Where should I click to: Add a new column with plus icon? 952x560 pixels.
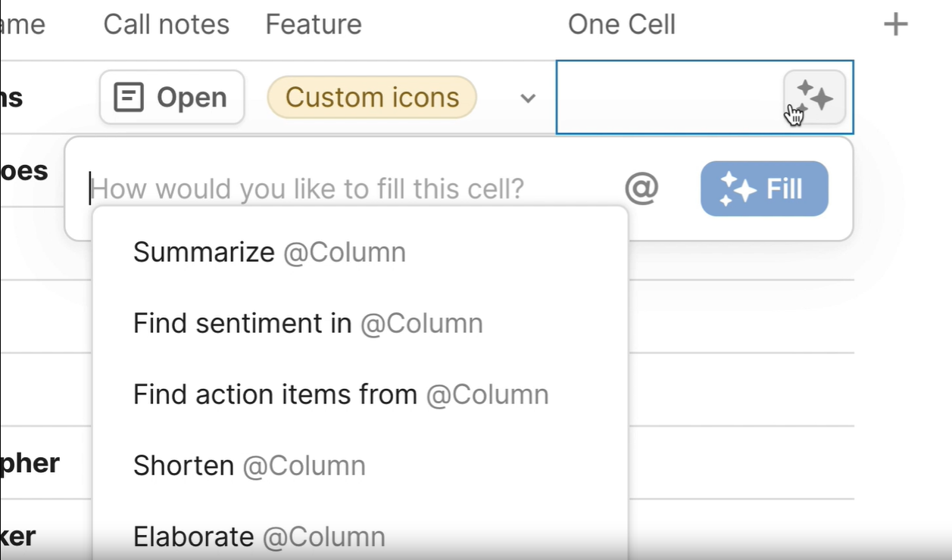pyautogui.click(x=895, y=25)
